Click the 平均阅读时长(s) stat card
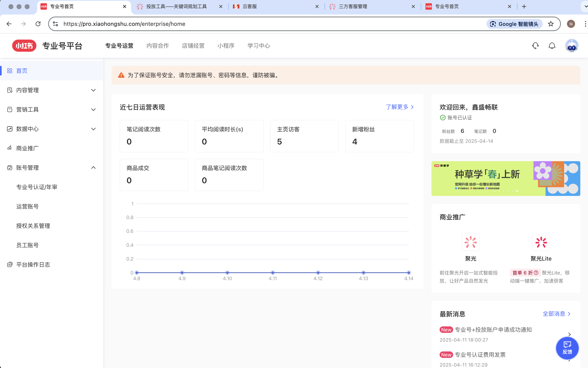588x368 pixels. [229, 136]
